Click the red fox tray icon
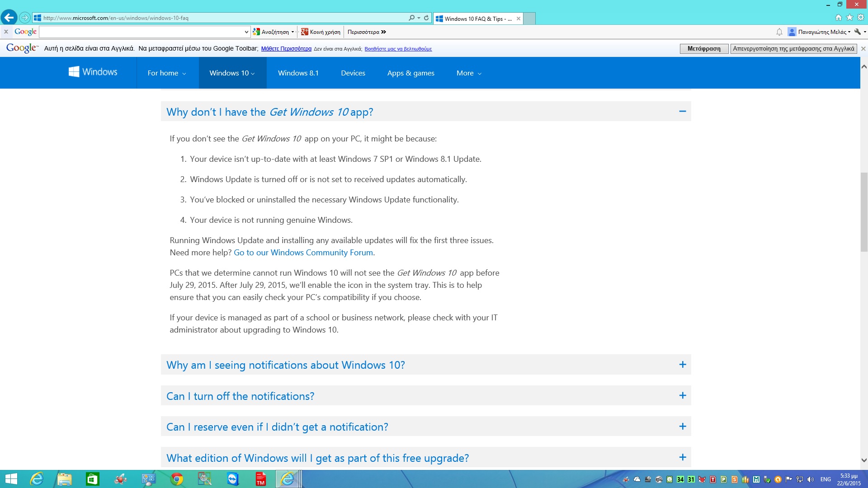Image resolution: width=868 pixels, height=488 pixels. (x=702, y=479)
